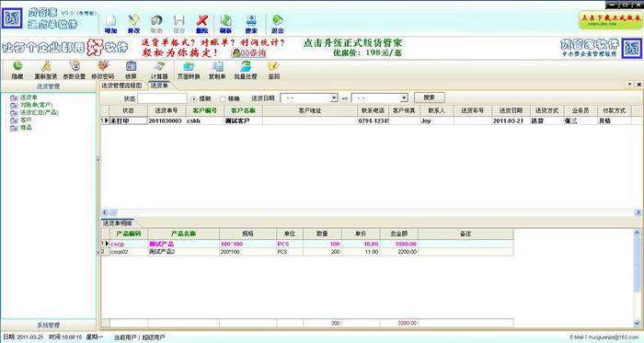Click the 重新登录 (Re-login) icon

(46, 70)
